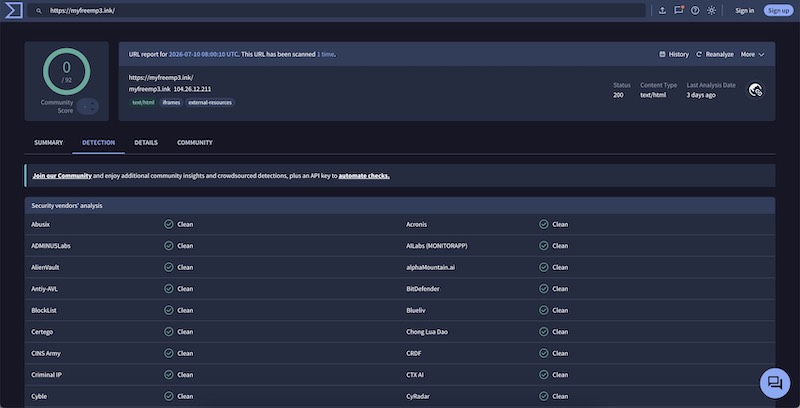Click the Status value 200

click(x=618, y=95)
